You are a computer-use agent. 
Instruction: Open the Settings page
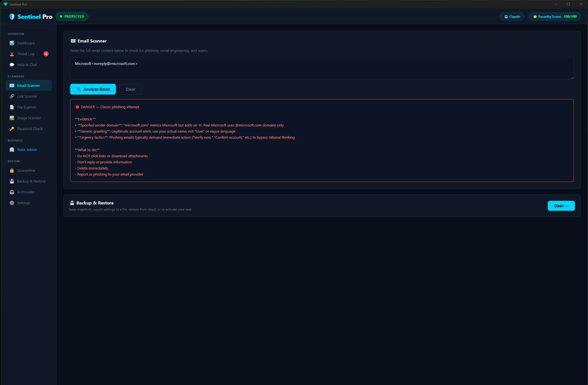24,203
